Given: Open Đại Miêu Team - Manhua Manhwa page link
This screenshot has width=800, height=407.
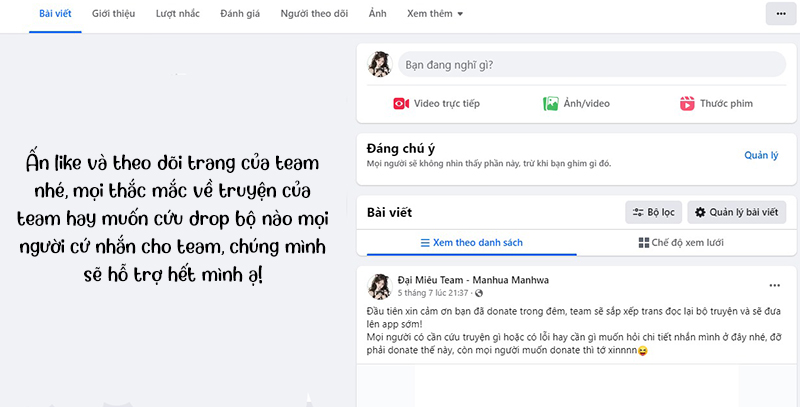Looking at the screenshot, I should click(462, 279).
